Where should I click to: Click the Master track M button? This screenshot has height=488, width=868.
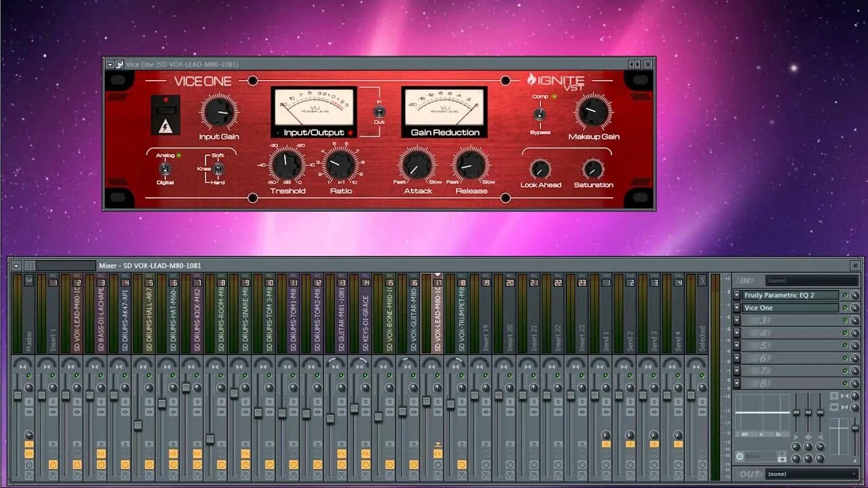pos(28,280)
